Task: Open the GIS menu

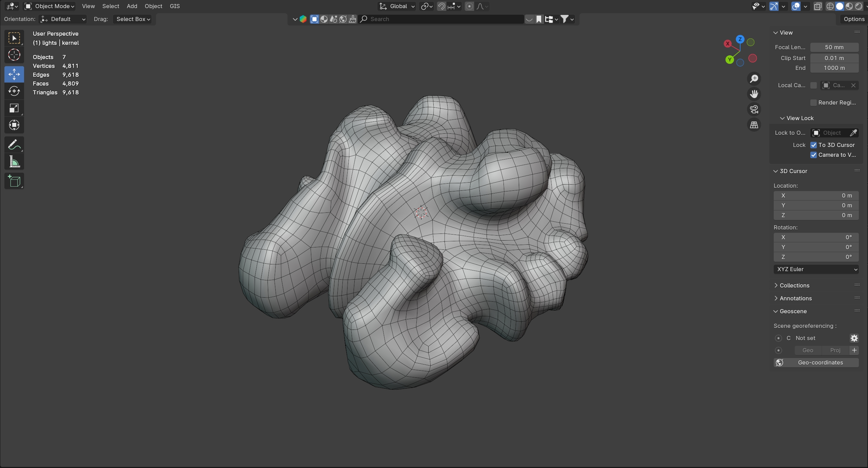Action: pyautogui.click(x=175, y=6)
